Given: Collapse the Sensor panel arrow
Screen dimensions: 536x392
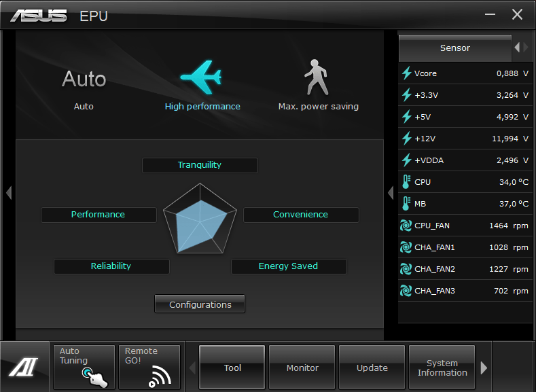Looking at the screenshot, I should 391,193.
